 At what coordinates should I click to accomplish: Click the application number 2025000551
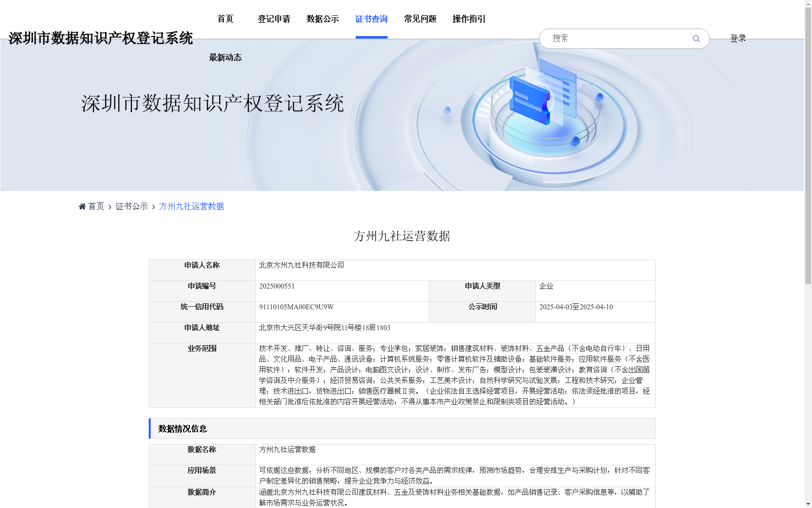tap(277, 286)
